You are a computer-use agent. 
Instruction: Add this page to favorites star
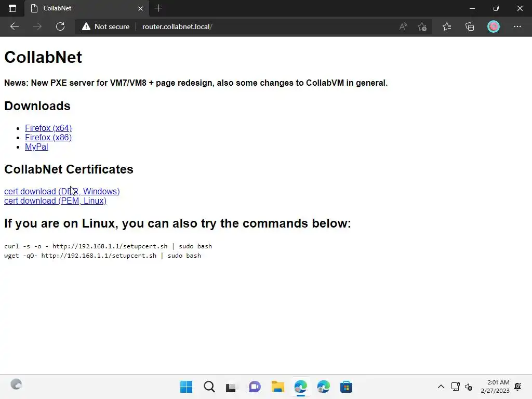[x=422, y=26]
